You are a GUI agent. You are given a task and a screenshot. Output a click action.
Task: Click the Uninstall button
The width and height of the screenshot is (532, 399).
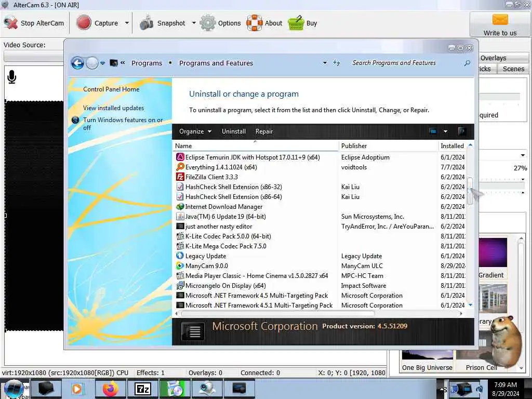[x=234, y=131]
